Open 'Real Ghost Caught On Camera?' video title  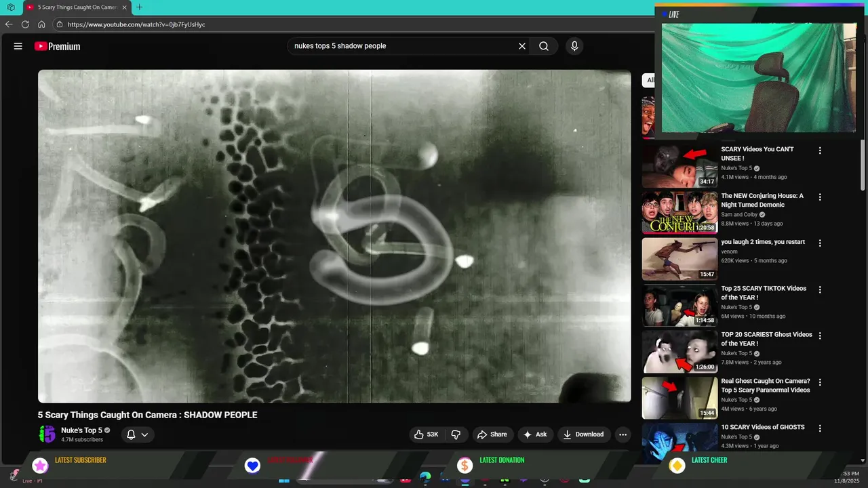coord(766,386)
